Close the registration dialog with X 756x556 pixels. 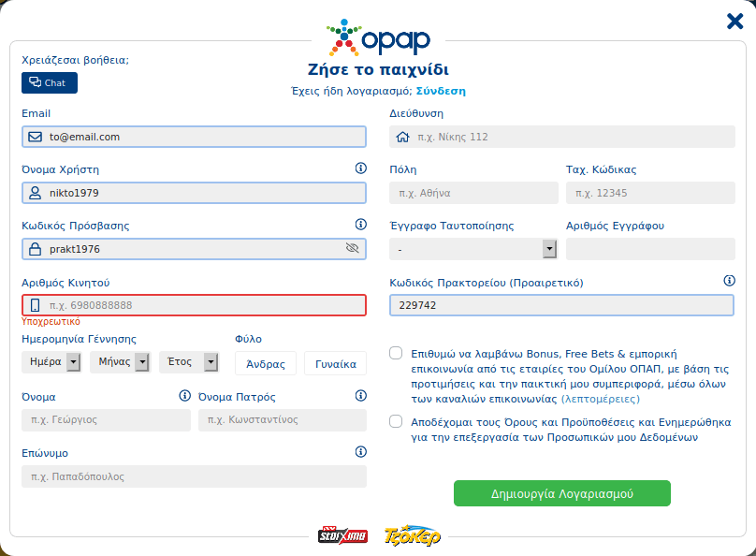(x=734, y=22)
